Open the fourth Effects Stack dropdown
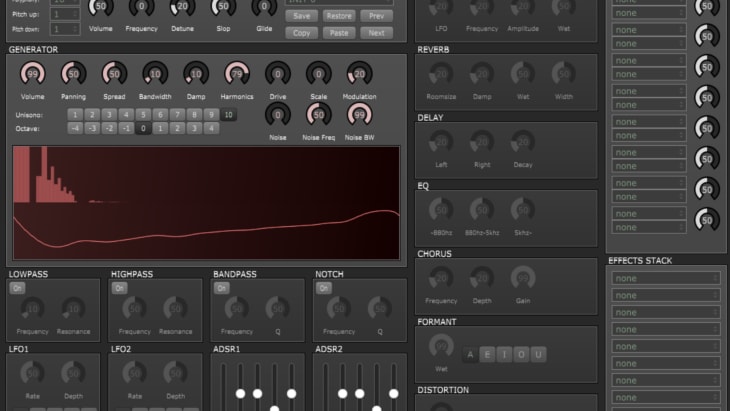Image resolution: width=730 pixels, height=411 pixels. click(666, 330)
